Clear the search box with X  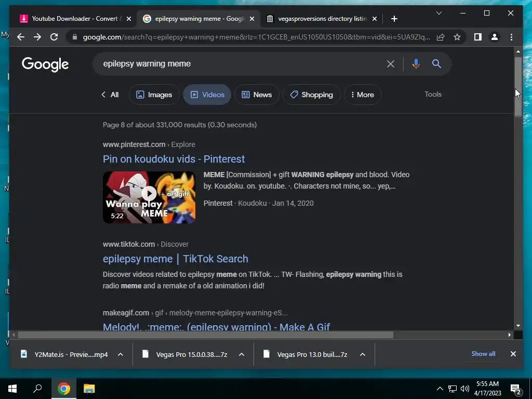(x=391, y=64)
